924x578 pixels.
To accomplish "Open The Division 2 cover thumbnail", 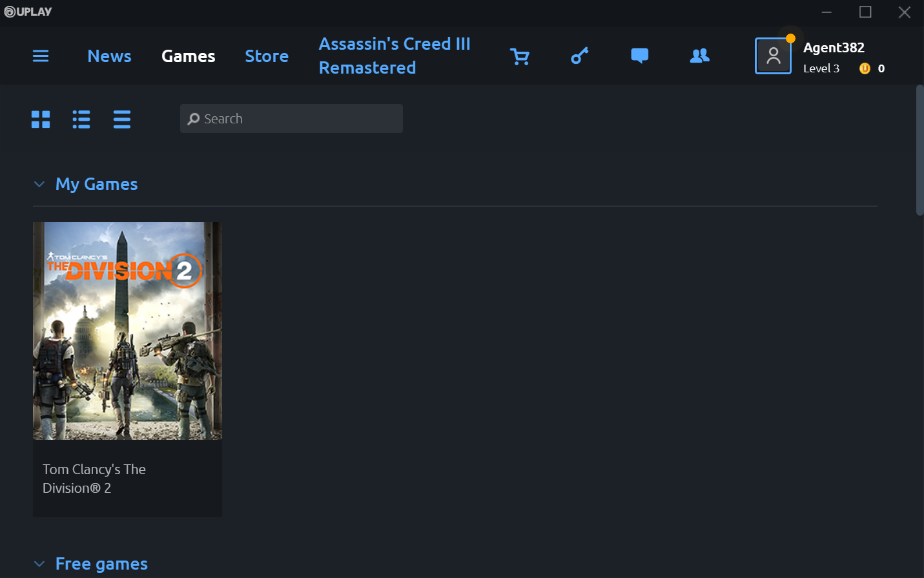I will point(127,331).
